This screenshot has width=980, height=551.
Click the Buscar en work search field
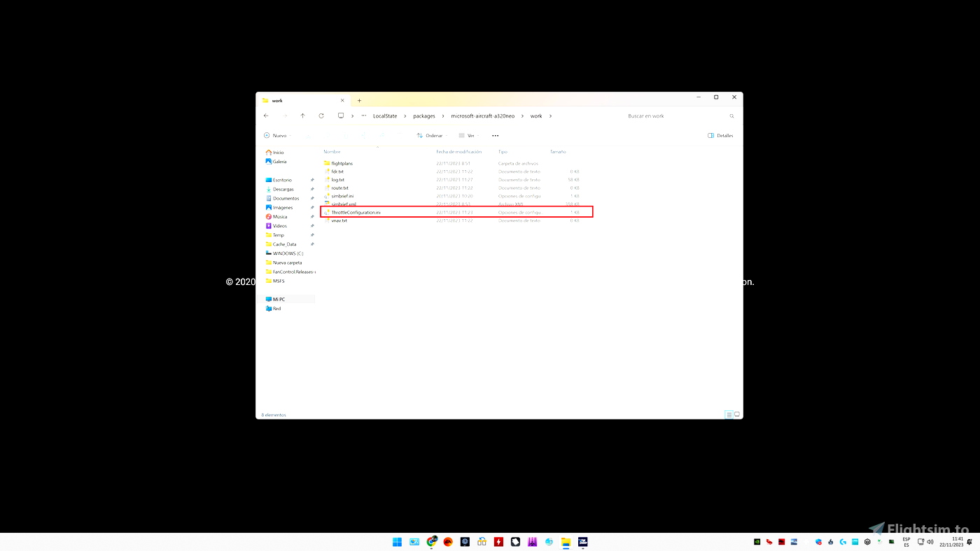point(675,116)
